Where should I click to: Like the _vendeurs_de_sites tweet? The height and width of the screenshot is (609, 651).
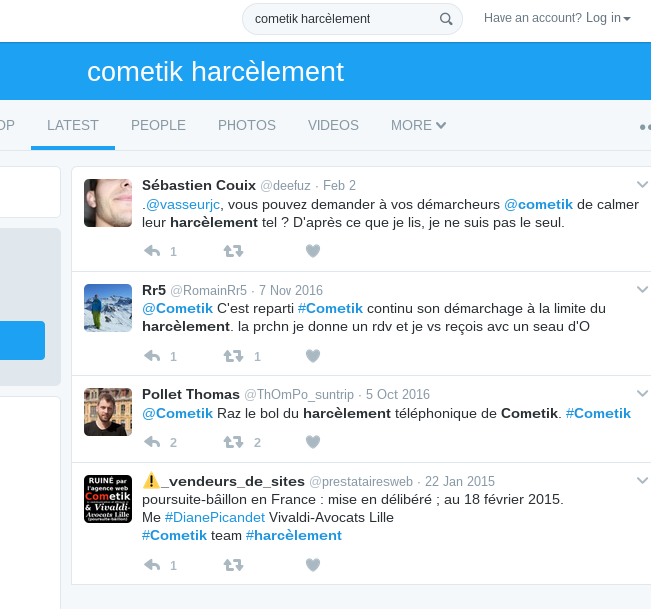313,565
